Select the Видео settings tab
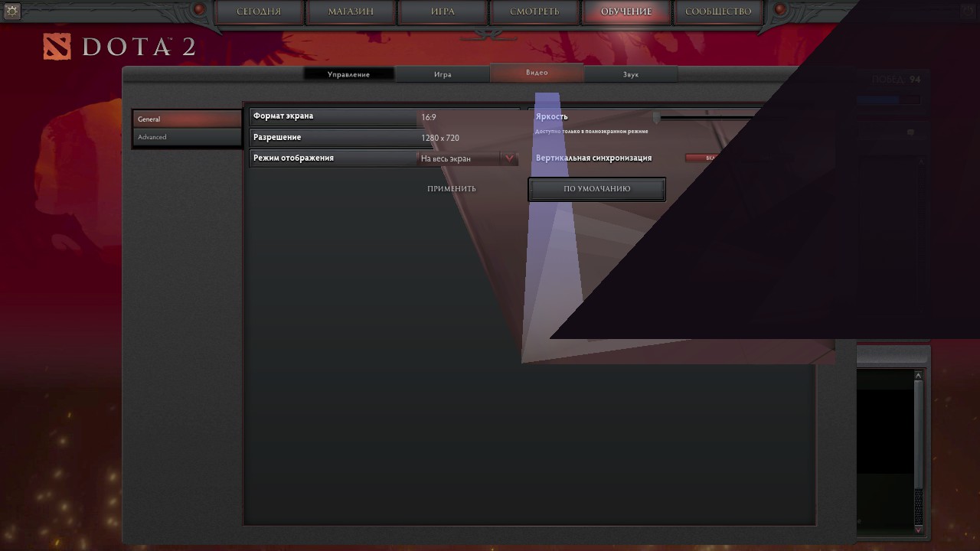 coord(537,73)
